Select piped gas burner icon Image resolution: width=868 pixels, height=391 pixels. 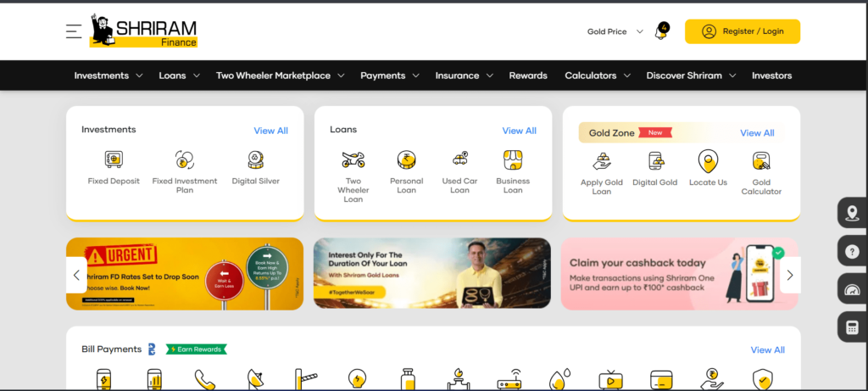[459, 379]
